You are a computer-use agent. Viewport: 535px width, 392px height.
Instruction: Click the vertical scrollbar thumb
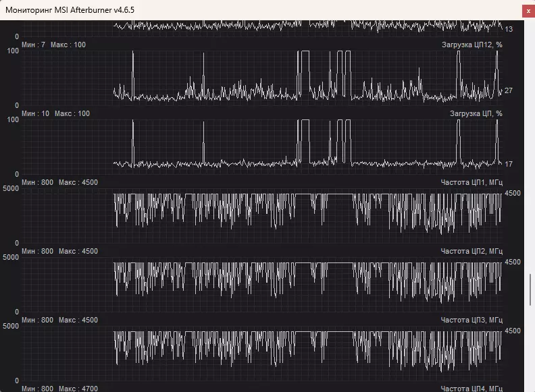click(x=530, y=290)
